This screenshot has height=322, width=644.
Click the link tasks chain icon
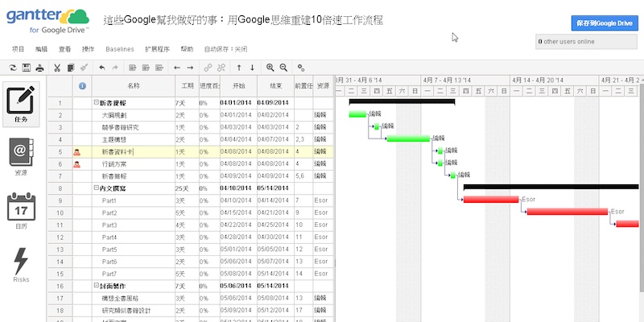pos(208,68)
